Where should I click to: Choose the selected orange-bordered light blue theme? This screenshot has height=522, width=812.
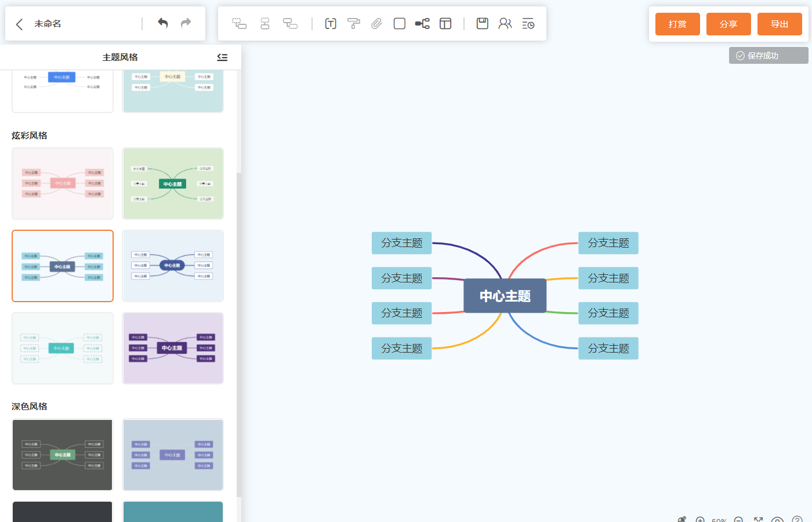[x=63, y=266]
